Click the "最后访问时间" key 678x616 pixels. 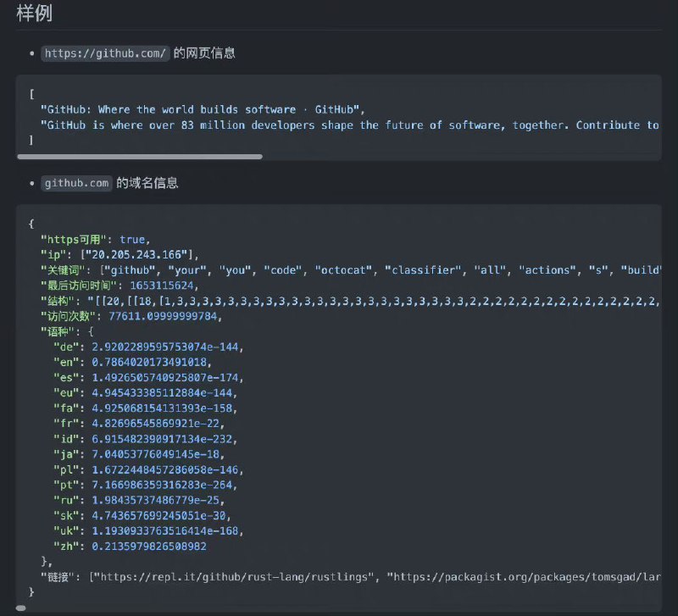pos(79,286)
